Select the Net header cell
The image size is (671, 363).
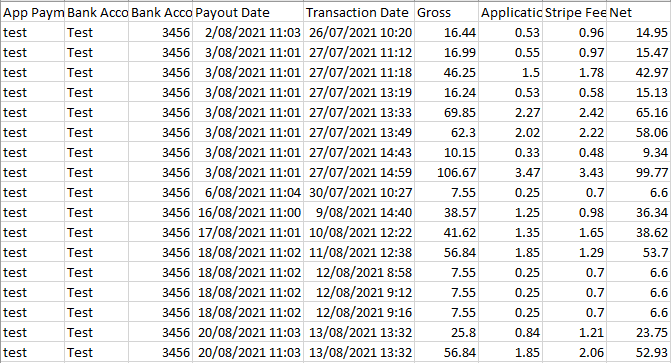[x=638, y=12]
